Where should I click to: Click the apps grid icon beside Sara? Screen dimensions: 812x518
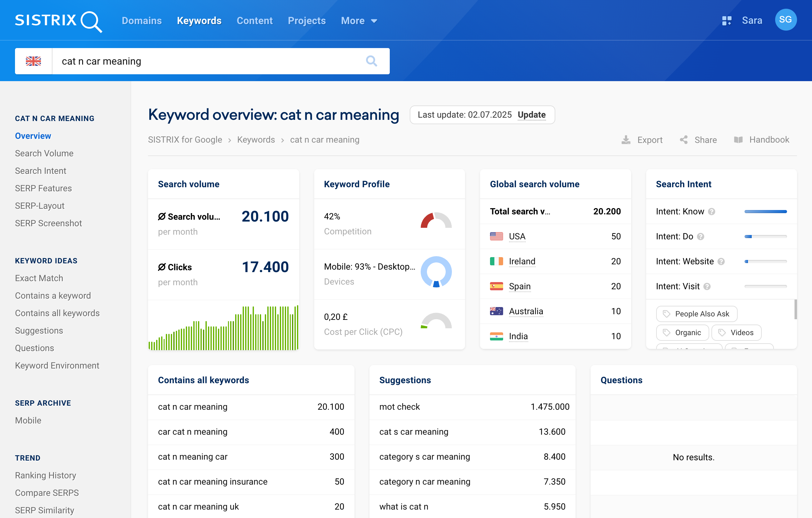click(727, 20)
